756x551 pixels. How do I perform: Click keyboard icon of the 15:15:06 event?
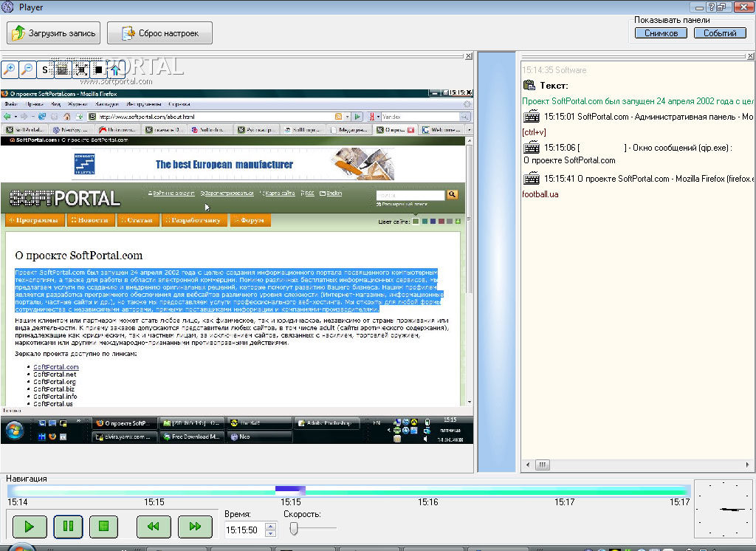[x=532, y=147]
